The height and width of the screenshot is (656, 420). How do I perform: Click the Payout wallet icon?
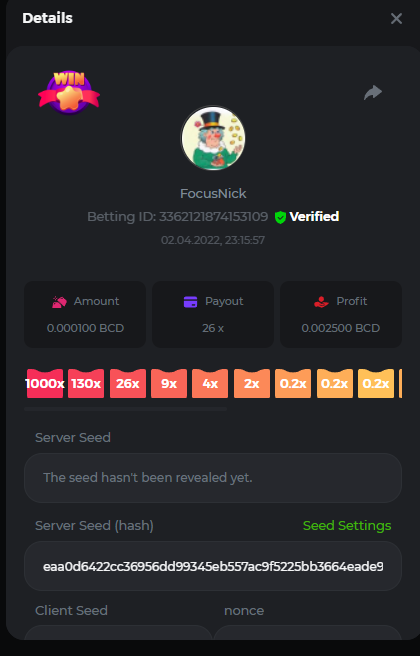(190, 302)
